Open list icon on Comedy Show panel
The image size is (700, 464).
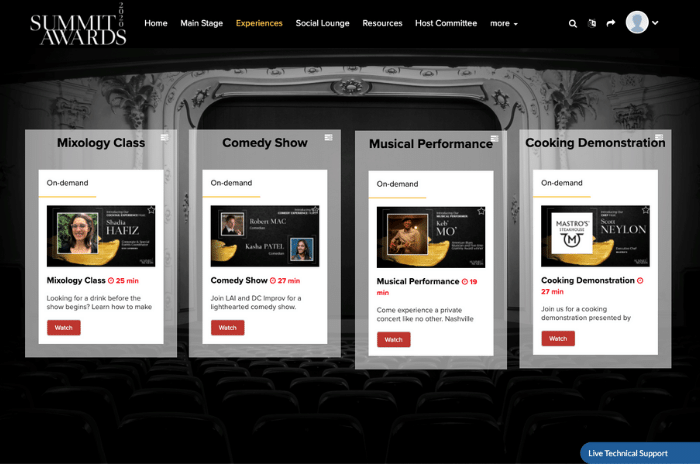(x=329, y=137)
